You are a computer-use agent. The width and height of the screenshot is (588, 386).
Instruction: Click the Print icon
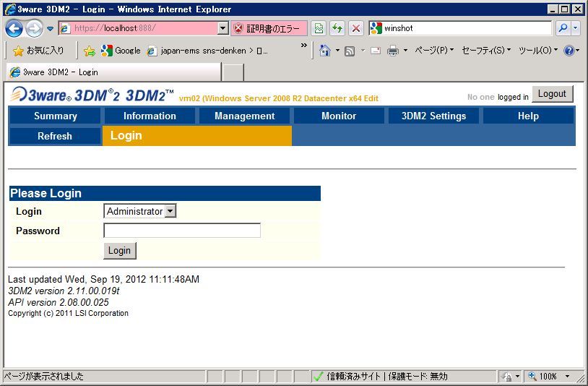point(393,51)
